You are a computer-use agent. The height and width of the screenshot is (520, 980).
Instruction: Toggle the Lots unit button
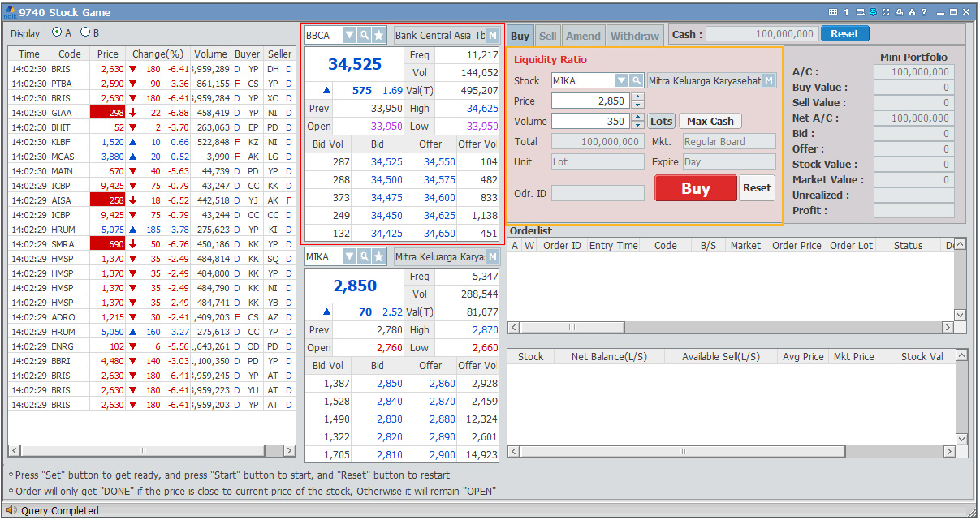661,121
